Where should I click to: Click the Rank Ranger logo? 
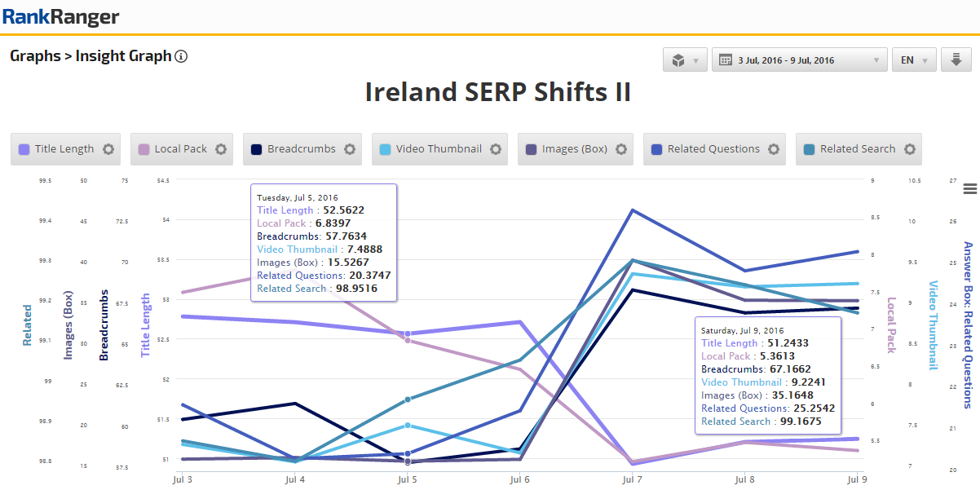click(61, 16)
